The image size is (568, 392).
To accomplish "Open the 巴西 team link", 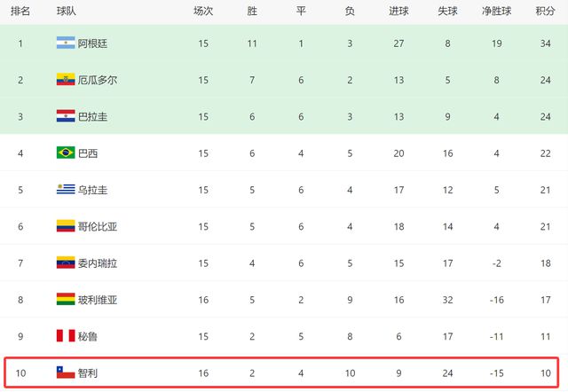I will click(88, 153).
